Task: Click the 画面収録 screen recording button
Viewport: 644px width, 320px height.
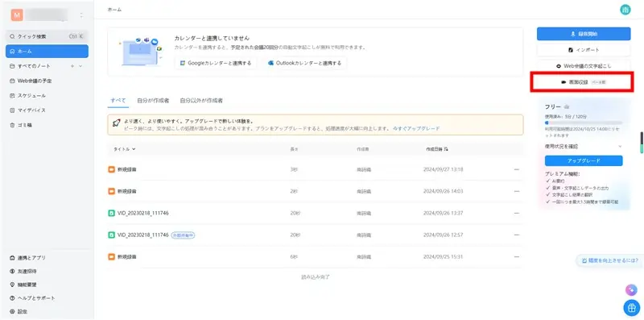Action: [x=584, y=82]
